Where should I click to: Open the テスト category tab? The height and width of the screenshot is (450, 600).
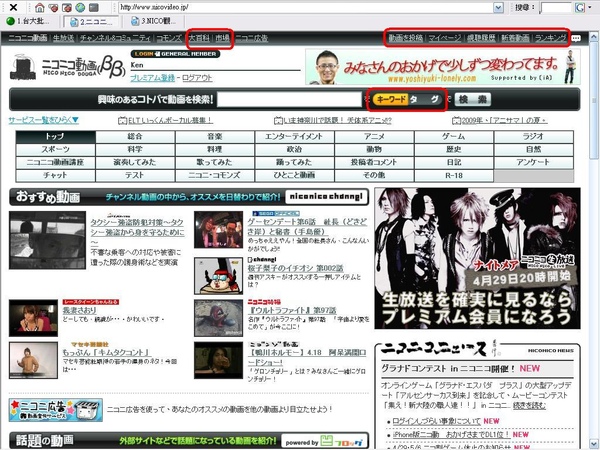135,176
